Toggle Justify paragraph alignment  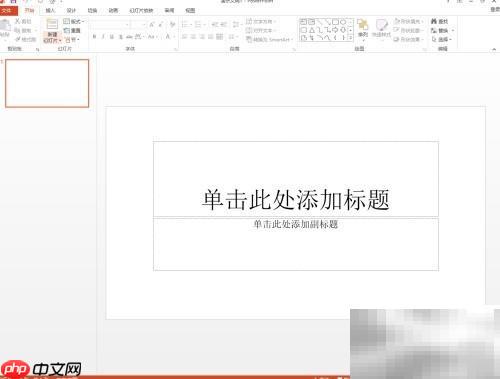click(x=210, y=37)
